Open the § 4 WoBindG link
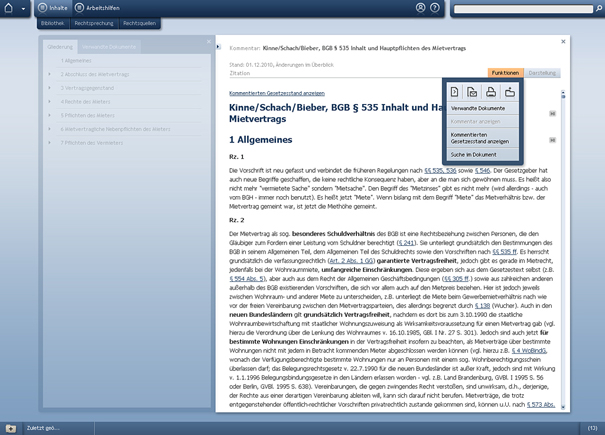Image resolution: width=605 pixels, height=435 pixels. point(529,350)
